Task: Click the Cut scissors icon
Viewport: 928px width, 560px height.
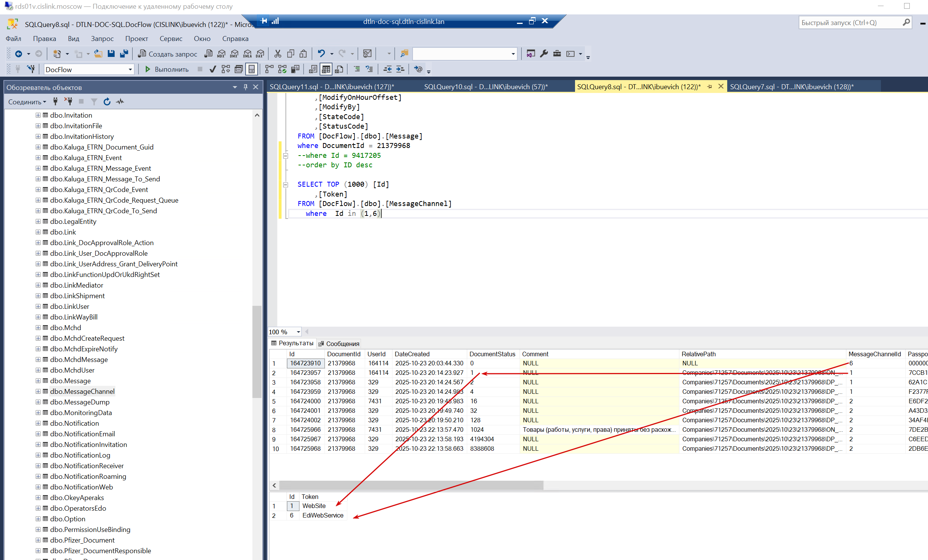Action: [278, 54]
